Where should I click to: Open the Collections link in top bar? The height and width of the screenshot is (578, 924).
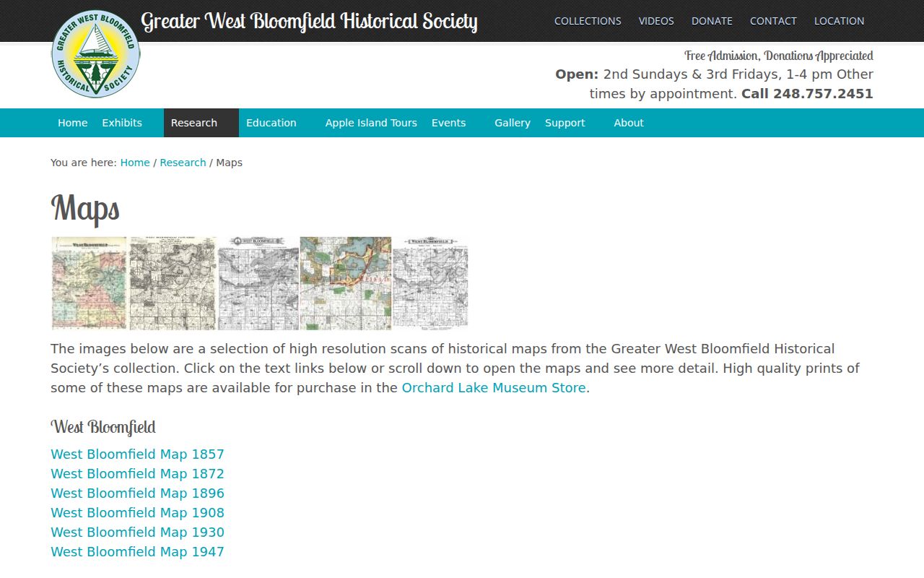588,21
